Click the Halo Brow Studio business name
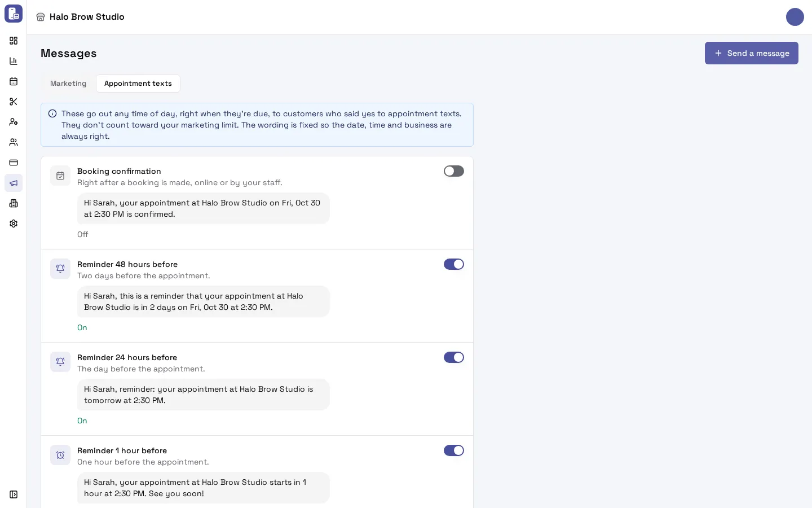Screen dimensions: 812x508 (x=87, y=17)
